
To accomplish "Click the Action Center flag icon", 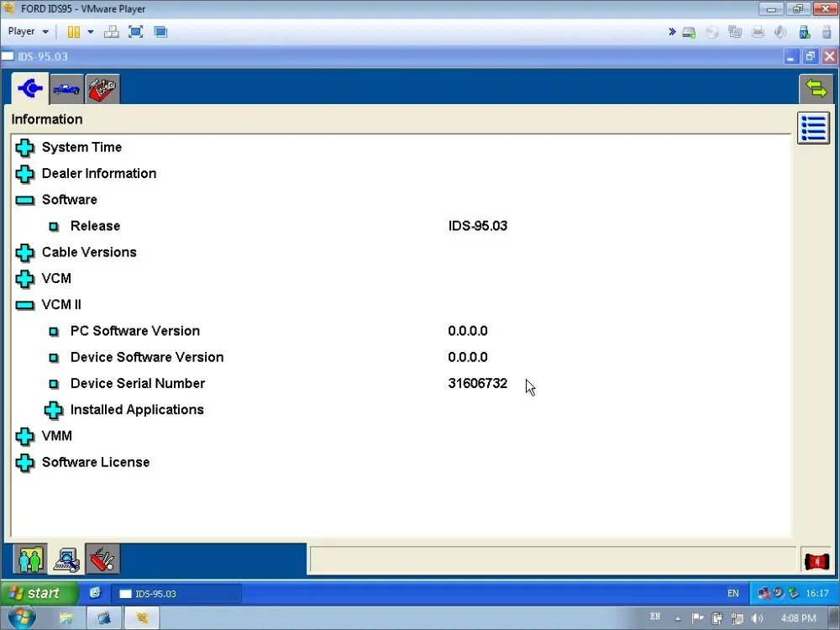I will [x=697, y=618].
